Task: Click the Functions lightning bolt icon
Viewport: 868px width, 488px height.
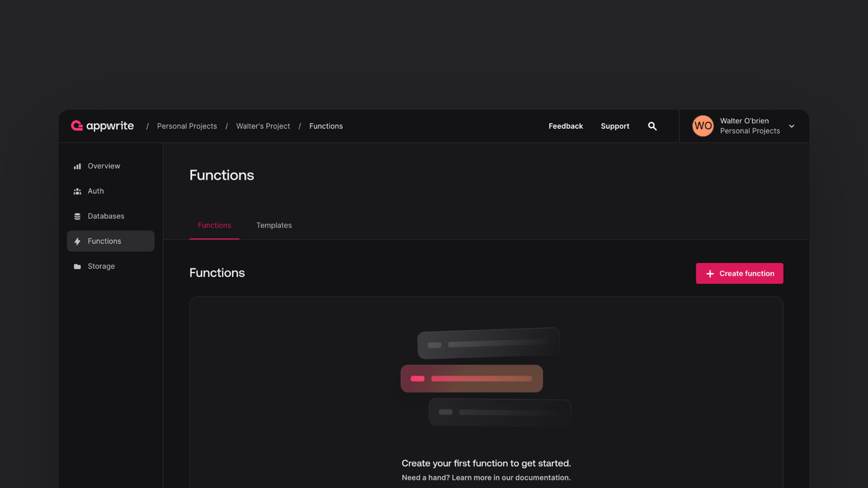Action: coord(77,241)
